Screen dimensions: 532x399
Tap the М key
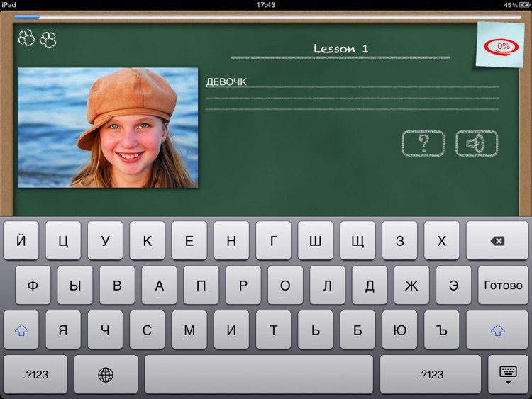point(189,330)
